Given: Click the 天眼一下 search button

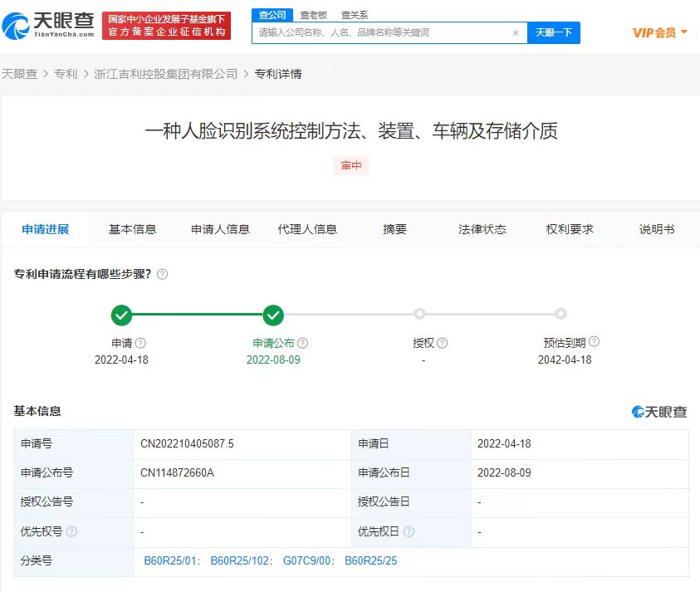Looking at the screenshot, I should (554, 32).
